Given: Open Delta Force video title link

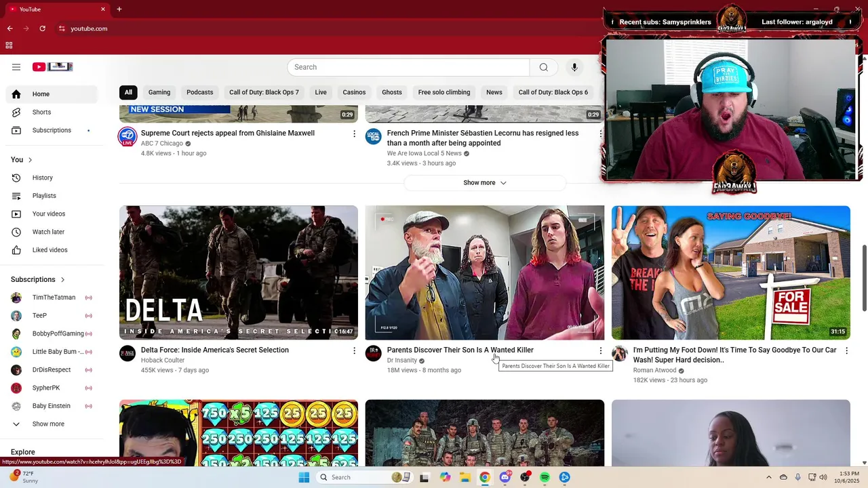Looking at the screenshot, I should (x=215, y=350).
